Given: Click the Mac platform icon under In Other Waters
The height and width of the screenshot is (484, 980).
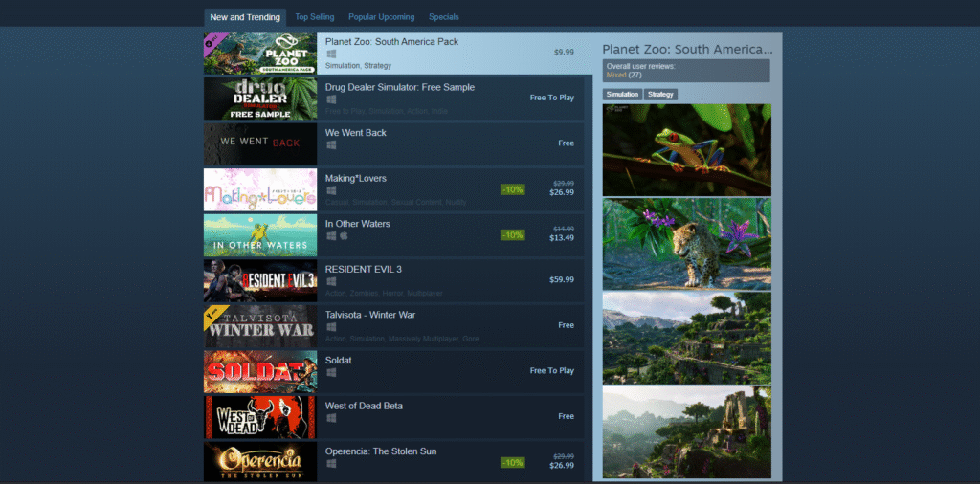Looking at the screenshot, I should tap(344, 236).
